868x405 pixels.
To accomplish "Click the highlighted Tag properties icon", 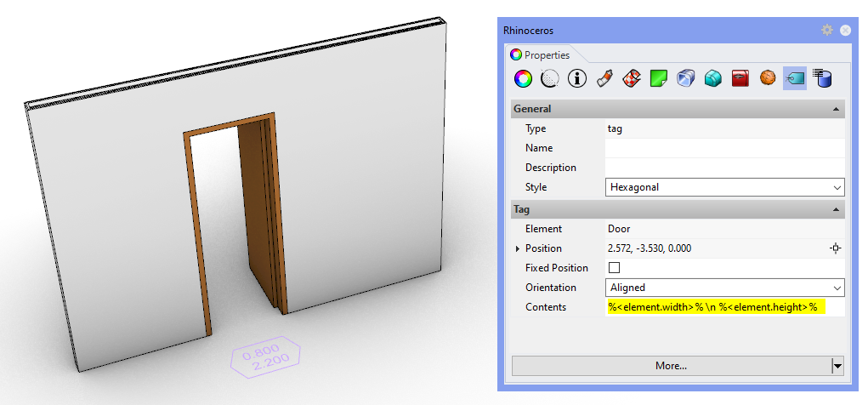I will [x=795, y=79].
